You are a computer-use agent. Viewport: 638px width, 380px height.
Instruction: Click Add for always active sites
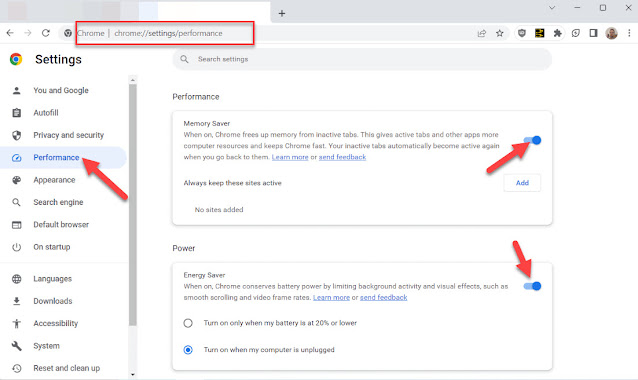click(x=522, y=183)
